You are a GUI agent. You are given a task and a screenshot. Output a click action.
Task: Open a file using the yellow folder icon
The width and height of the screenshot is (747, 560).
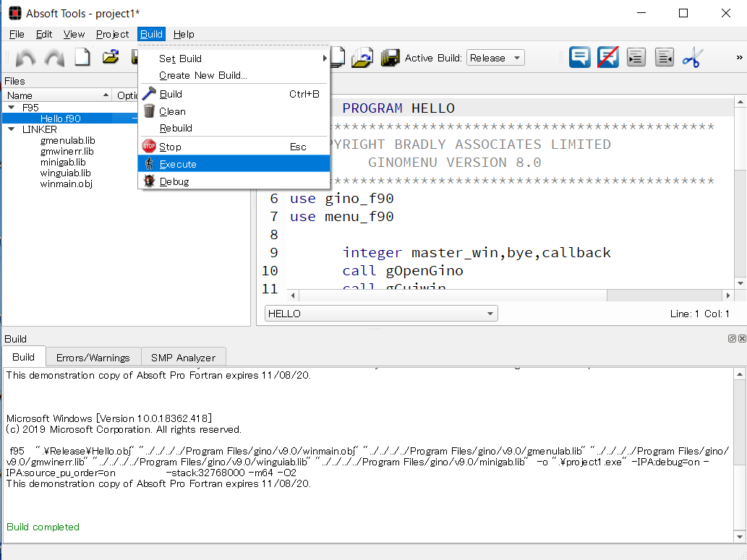click(111, 58)
